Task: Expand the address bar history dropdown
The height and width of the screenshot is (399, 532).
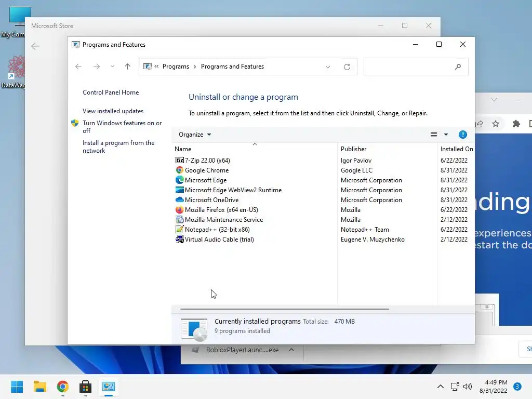Action: pyautogui.click(x=328, y=67)
